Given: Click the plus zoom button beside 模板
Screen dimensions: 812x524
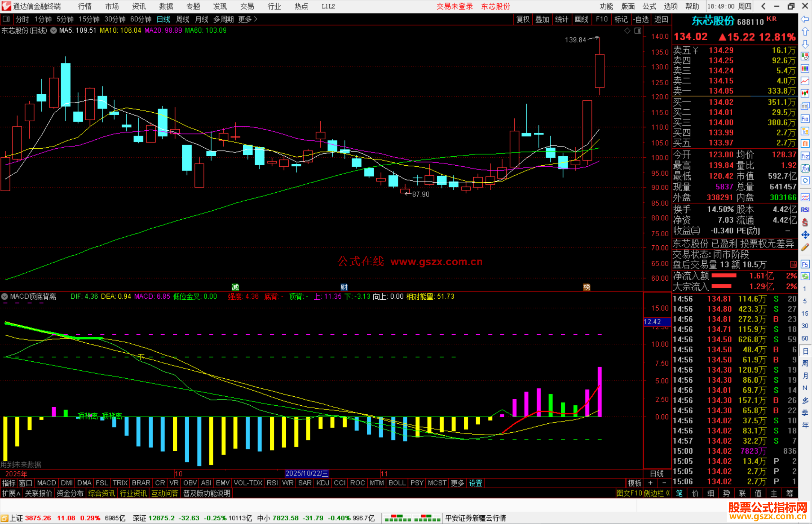Looking at the screenshot, I should point(650,483).
